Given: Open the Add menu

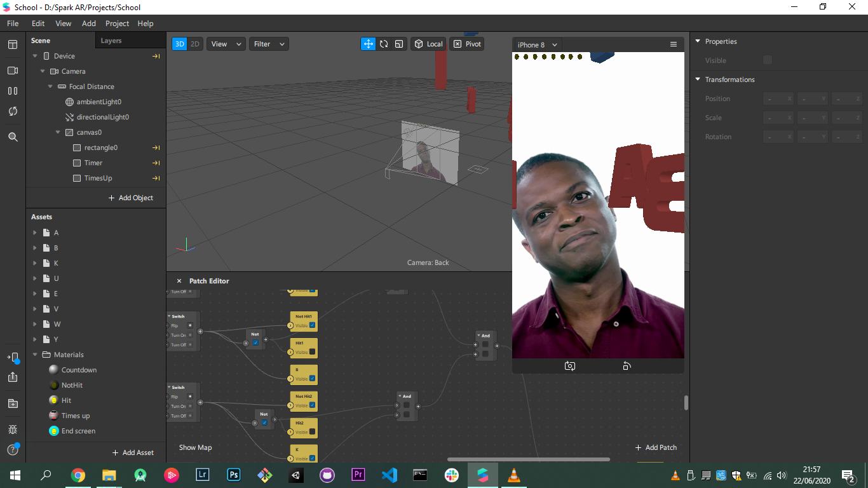Looking at the screenshot, I should point(89,24).
